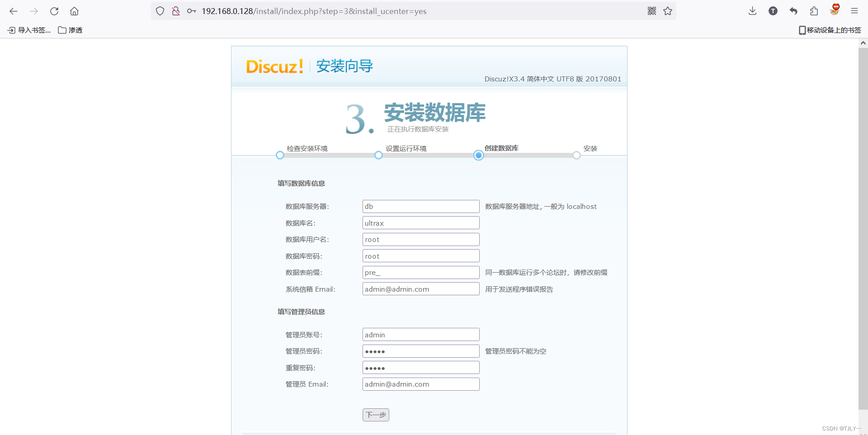The height and width of the screenshot is (435, 868).
Task: Click the forward navigation arrow
Action: click(x=34, y=11)
